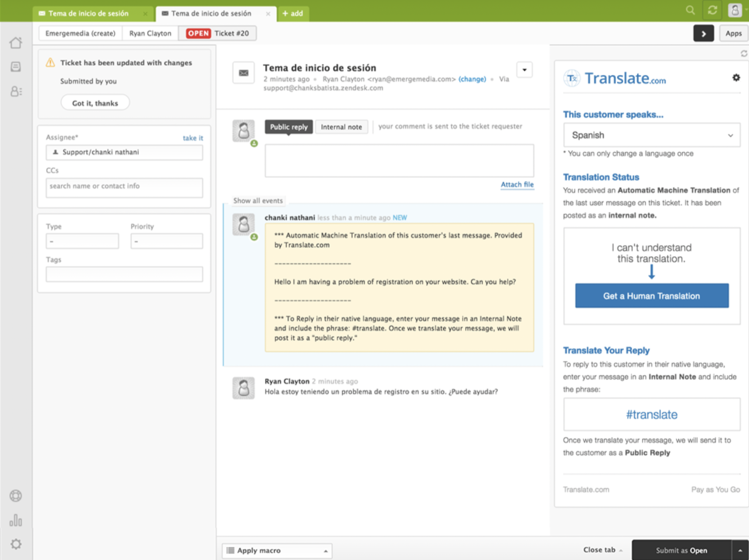Click add to open a new ticket tab
This screenshot has width=749, height=560.
293,13
